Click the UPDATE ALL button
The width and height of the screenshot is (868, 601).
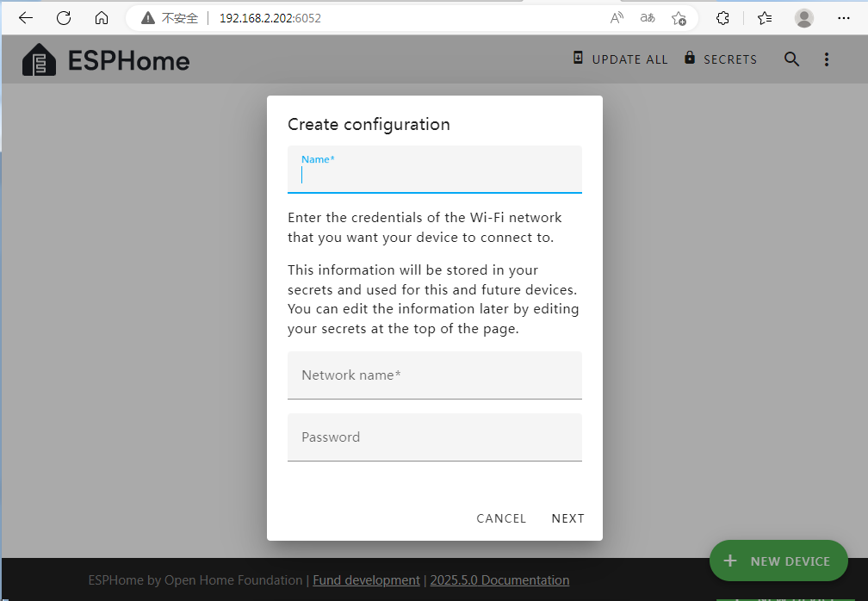point(621,59)
